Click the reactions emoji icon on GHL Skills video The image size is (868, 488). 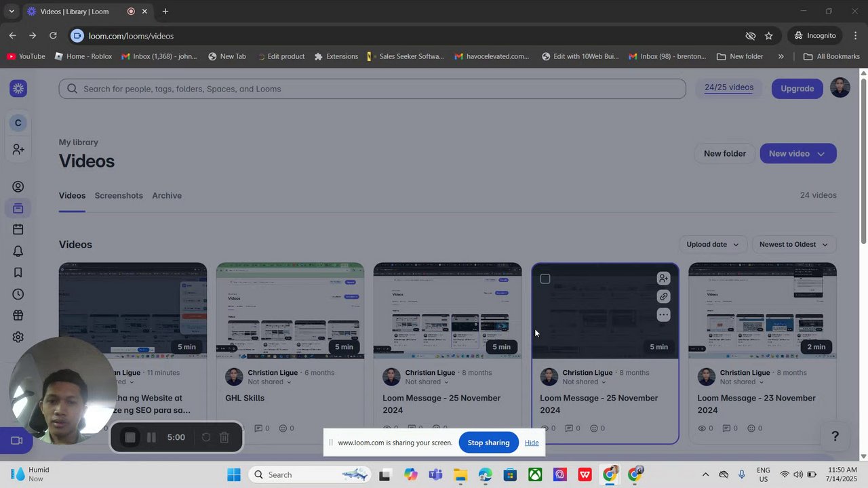click(x=283, y=428)
